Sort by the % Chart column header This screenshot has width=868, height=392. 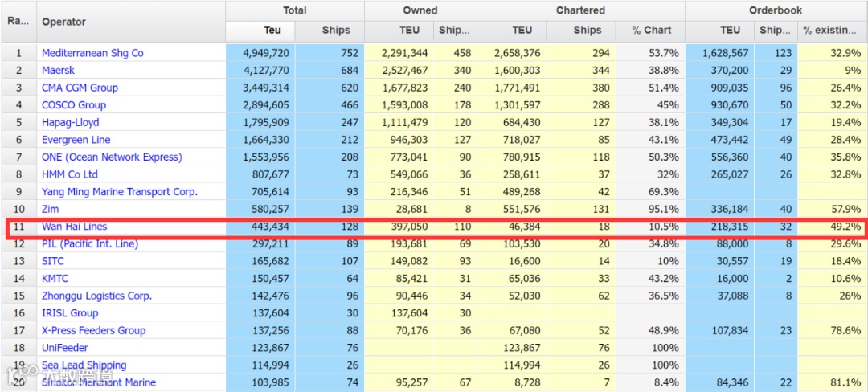point(650,31)
